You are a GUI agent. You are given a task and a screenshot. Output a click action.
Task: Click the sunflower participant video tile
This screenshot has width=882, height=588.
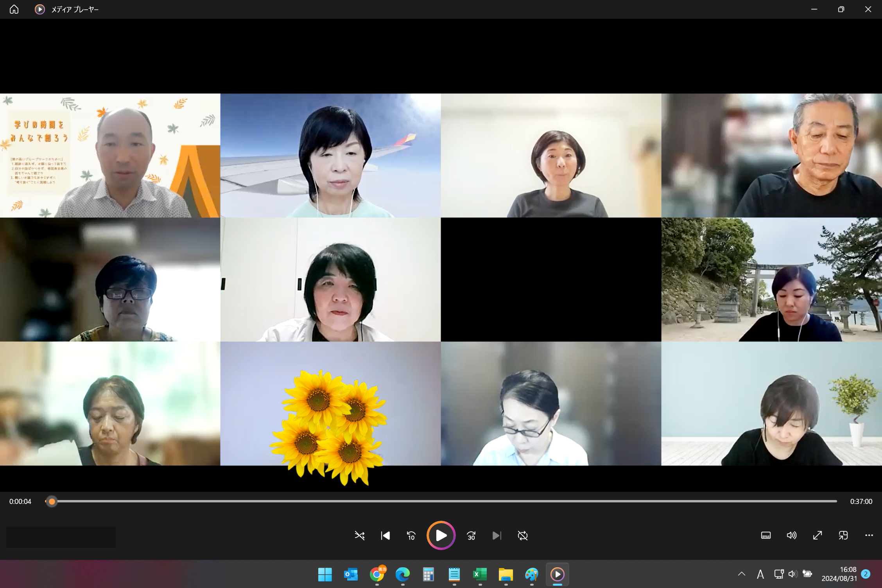tap(330, 403)
